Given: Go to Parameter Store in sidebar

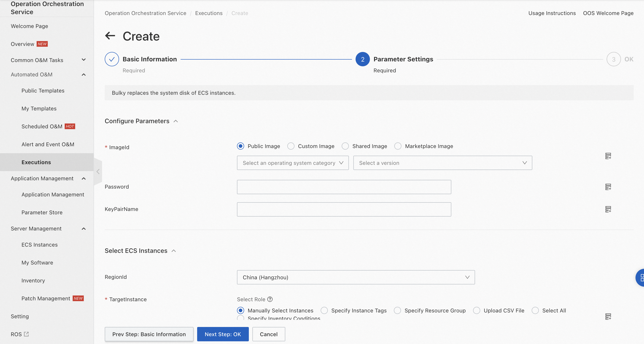Looking at the screenshot, I should click(42, 212).
